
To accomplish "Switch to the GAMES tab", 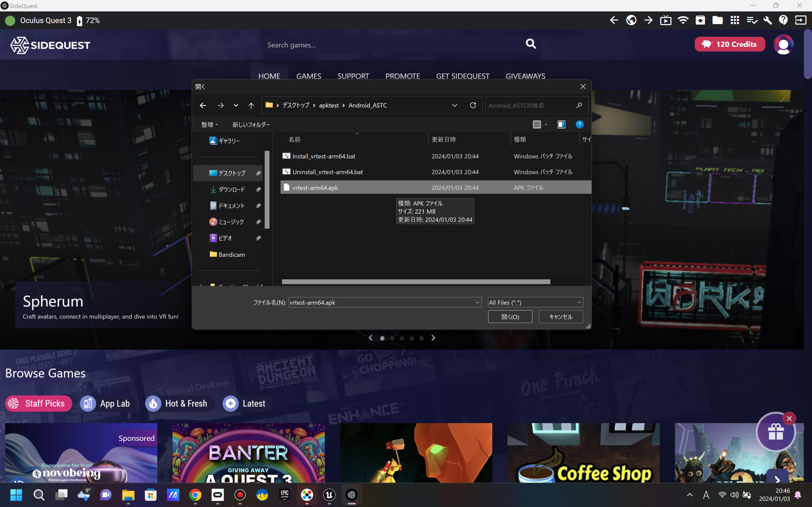I will pos(308,76).
